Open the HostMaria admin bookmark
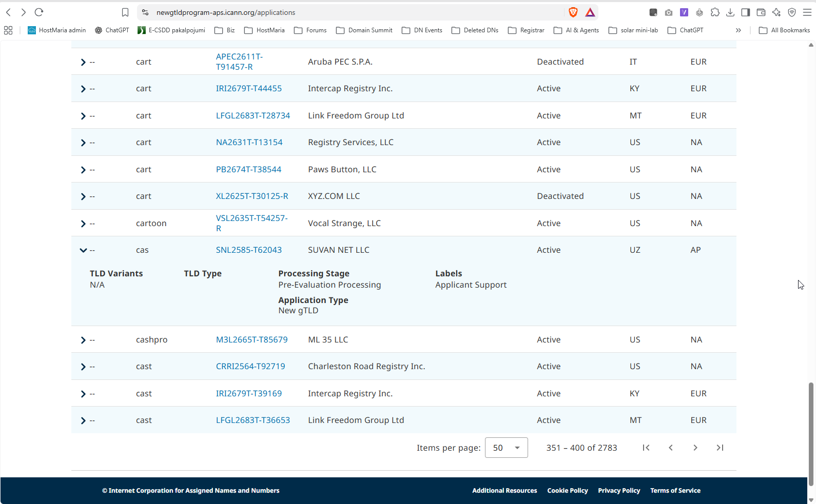Image resolution: width=816 pixels, height=504 pixels. 56,30
